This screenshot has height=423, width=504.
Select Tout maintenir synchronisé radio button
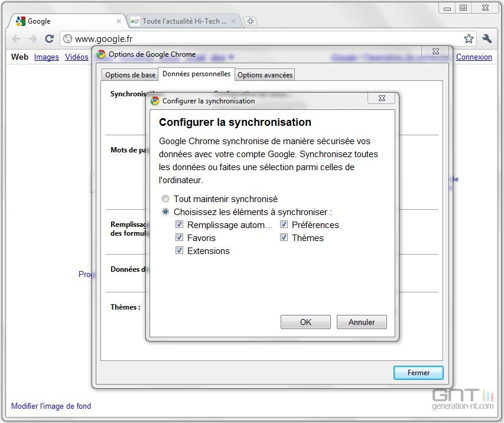coord(165,199)
